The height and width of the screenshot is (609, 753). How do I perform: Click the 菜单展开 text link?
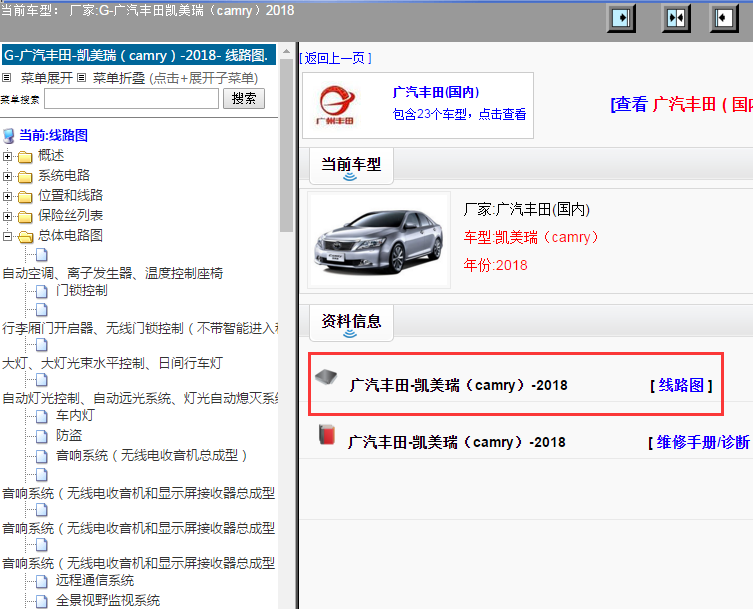tap(47, 78)
